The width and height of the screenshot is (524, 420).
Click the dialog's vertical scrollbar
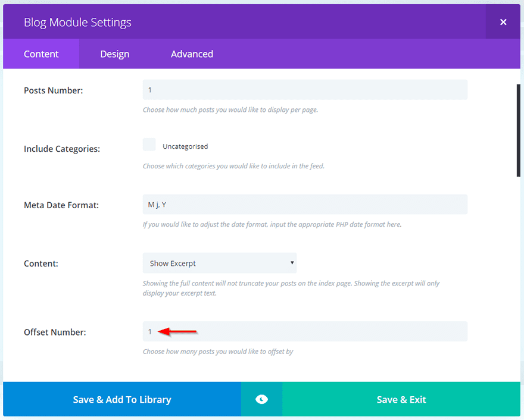pyautogui.click(x=518, y=131)
